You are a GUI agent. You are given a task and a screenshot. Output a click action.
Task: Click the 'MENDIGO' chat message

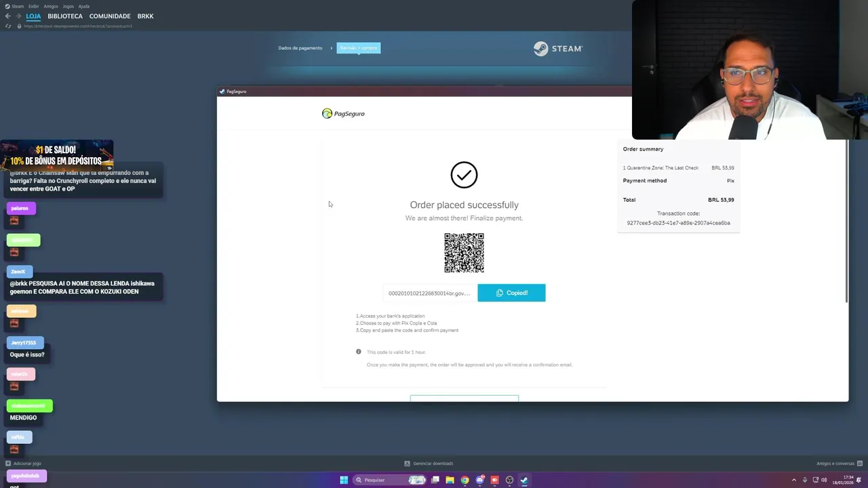[x=24, y=418]
